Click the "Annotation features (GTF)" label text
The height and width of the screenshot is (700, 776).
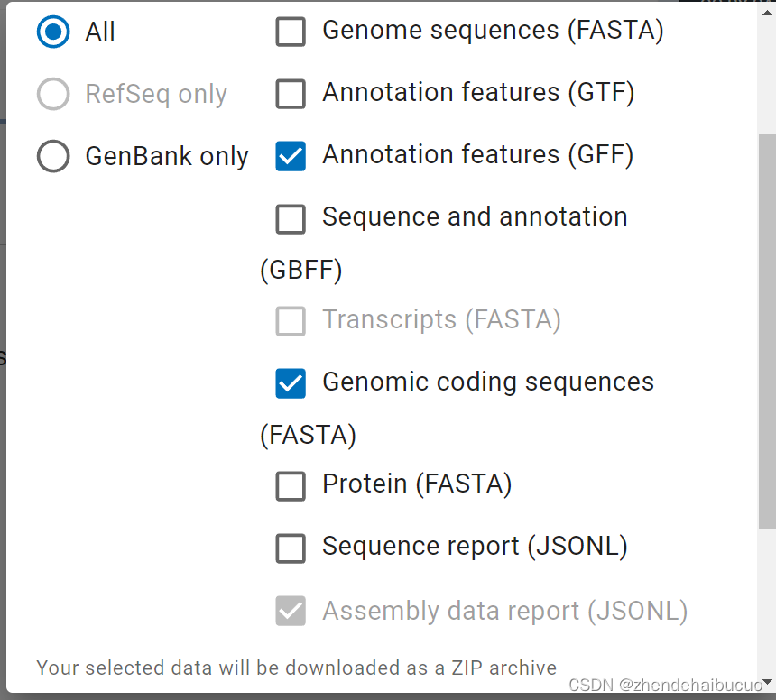pos(477,92)
